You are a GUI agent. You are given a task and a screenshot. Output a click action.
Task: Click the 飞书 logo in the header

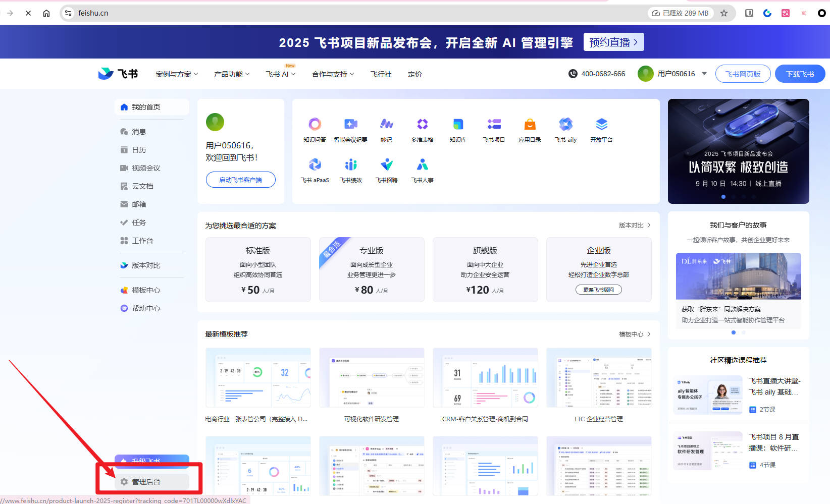(x=118, y=74)
